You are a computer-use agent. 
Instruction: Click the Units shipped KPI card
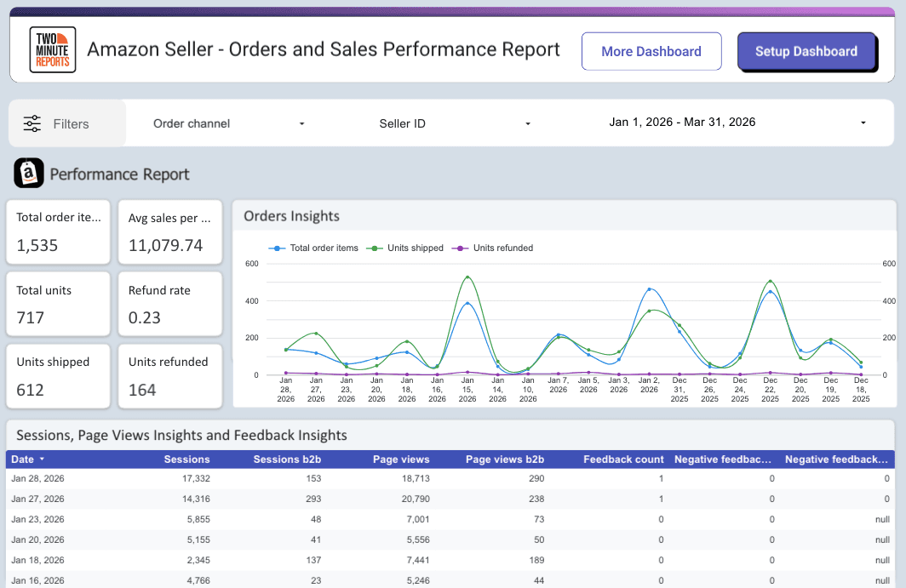pos(57,376)
